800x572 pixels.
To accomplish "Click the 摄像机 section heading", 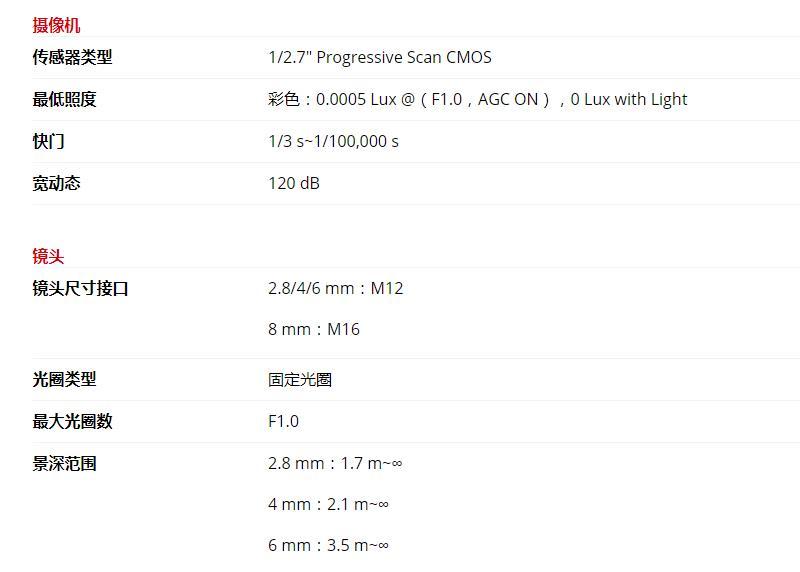I will (x=56, y=25).
